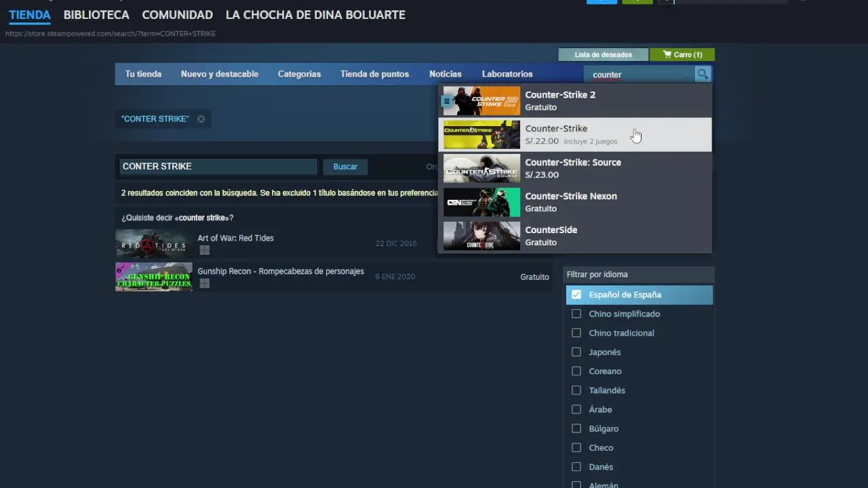The width and height of the screenshot is (868, 488).
Task: Enable Tailandés language filter
Action: [576, 390]
